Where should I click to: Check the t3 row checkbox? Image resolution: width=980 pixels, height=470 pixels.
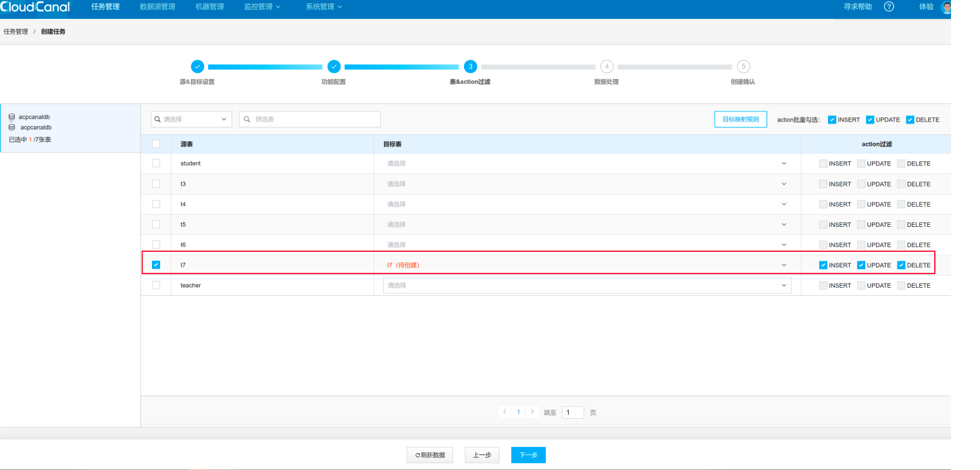[x=156, y=184]
